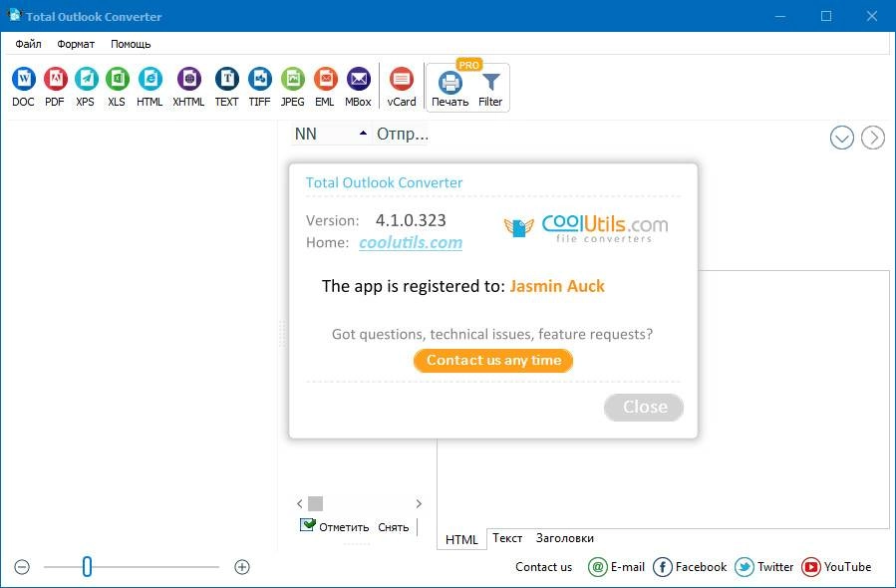
Task: Click the zoom slider handle
Action: pyautogui.click(x=87, y=567)
